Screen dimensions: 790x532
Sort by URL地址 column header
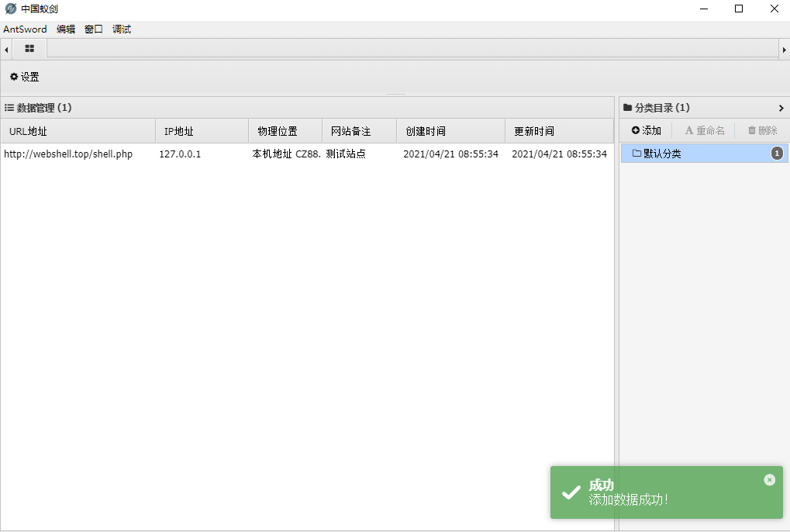click(x=29, y=131)
